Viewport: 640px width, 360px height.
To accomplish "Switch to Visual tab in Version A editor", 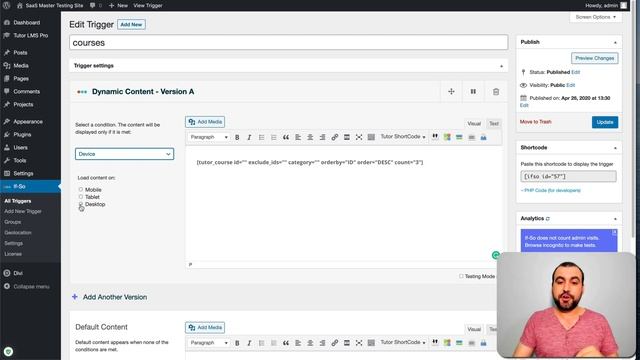I will pos(474,124).
